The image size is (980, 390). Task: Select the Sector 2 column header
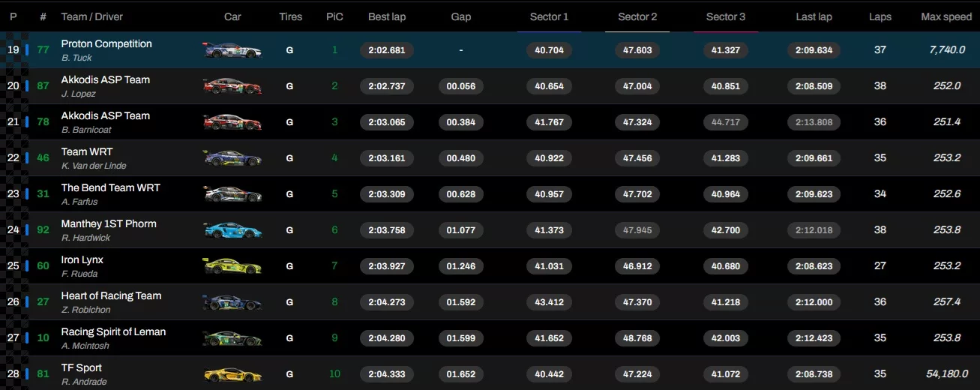click(x=637, y=16)
